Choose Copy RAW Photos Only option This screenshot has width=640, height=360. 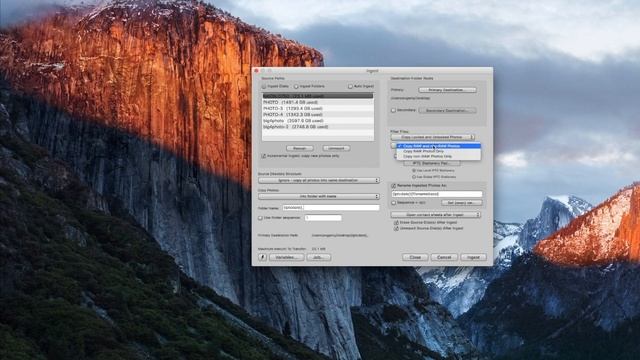point(439,151)
